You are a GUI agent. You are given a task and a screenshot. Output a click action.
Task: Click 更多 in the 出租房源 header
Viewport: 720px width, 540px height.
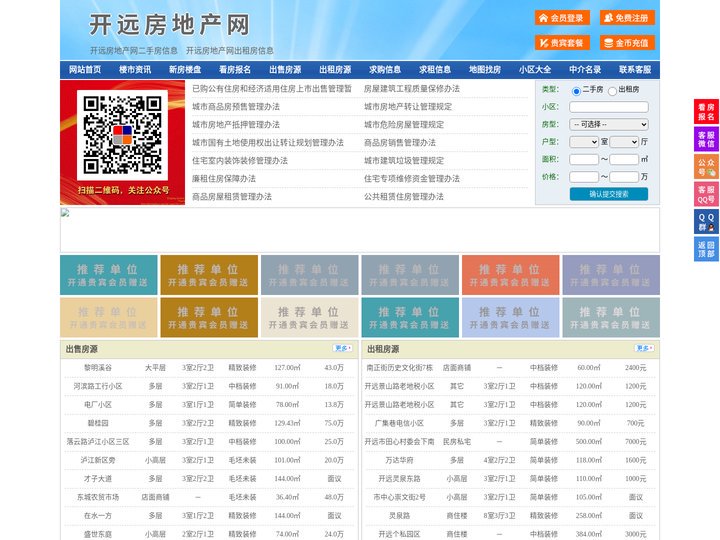coord(644,348)
